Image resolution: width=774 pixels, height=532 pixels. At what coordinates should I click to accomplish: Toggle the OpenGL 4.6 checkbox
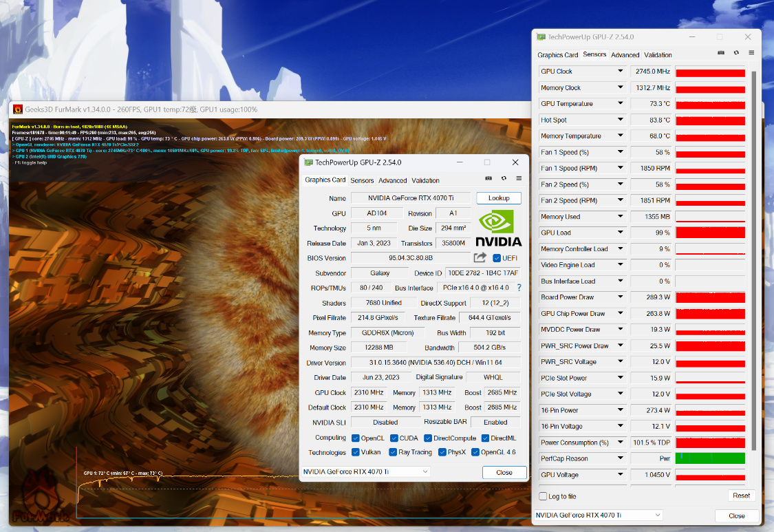[475, 452]
